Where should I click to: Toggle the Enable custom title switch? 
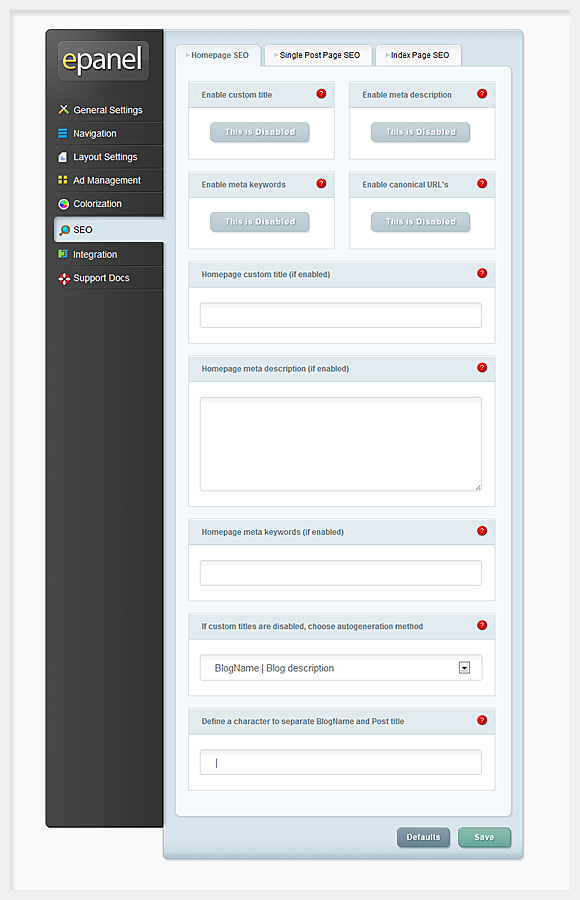(260, 132)
